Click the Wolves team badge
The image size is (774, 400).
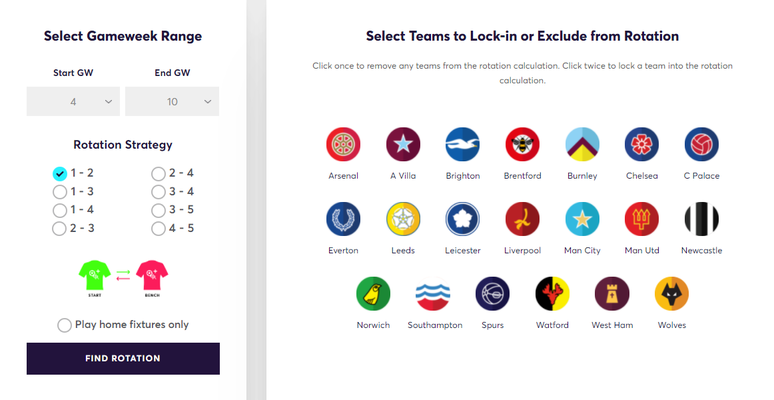pos(671,294)
